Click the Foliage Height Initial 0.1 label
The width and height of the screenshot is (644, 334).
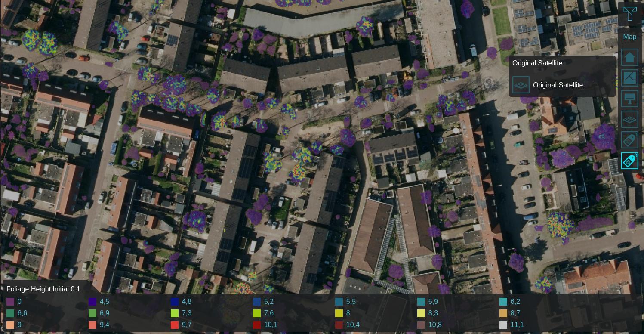[x=43, y=289]
